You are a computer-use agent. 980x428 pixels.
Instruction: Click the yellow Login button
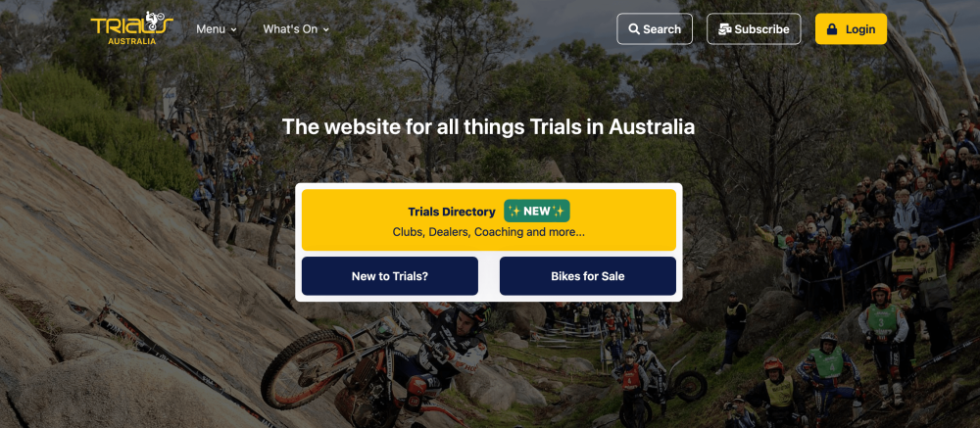[x=851, y=28]
